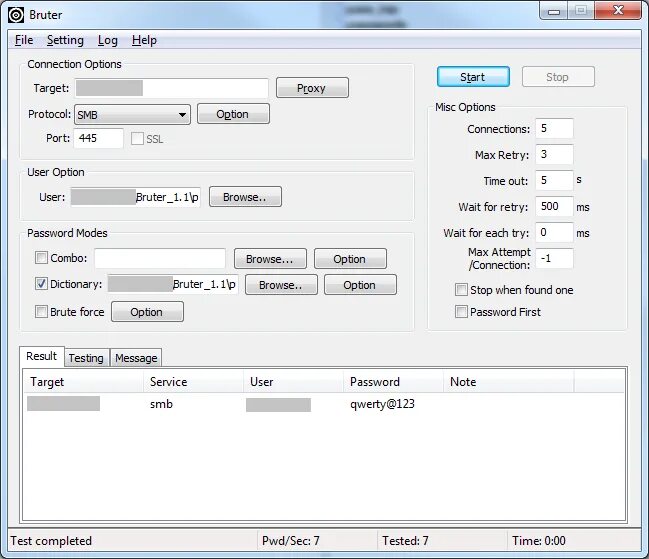The width and height of the screenshot is (649, 559).
Task: Click the Wait for each try field
Action: tap(554, 233)
